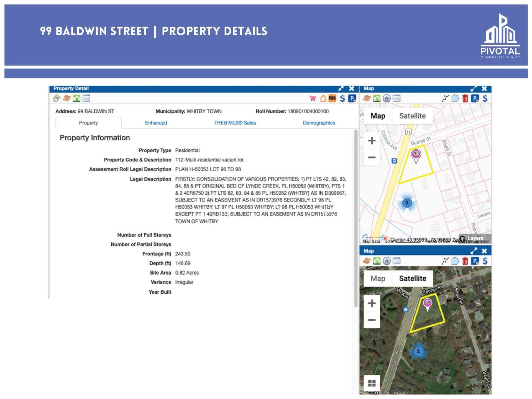Switch to the Enhanced tab
532x399 pixels.
pyautogui.click(x=156, y=123)
